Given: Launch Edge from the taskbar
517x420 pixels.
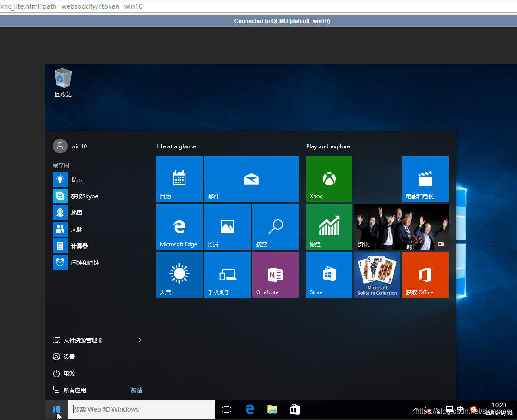Looking at the screenshot, I should tap(250, 409).
